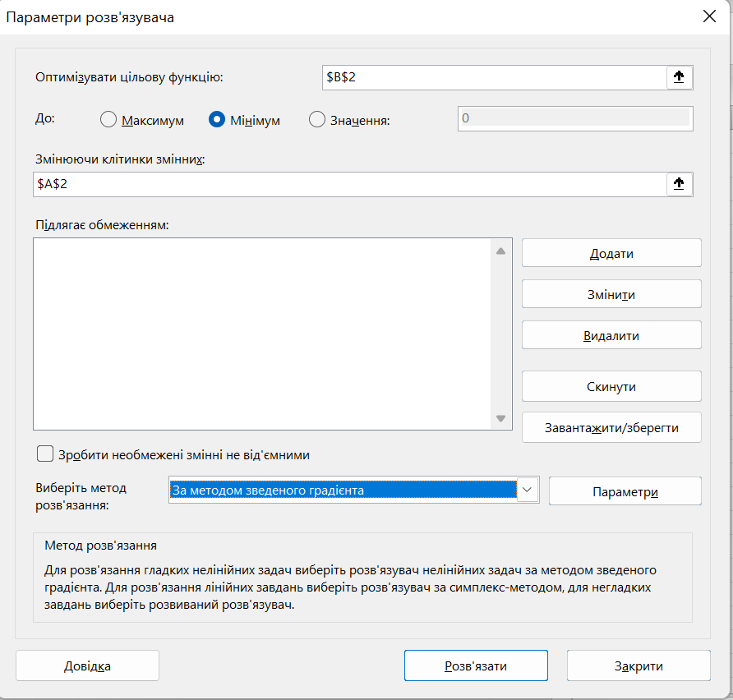Click the solving method combo box field
733x700 pixels.
(343, 490)
